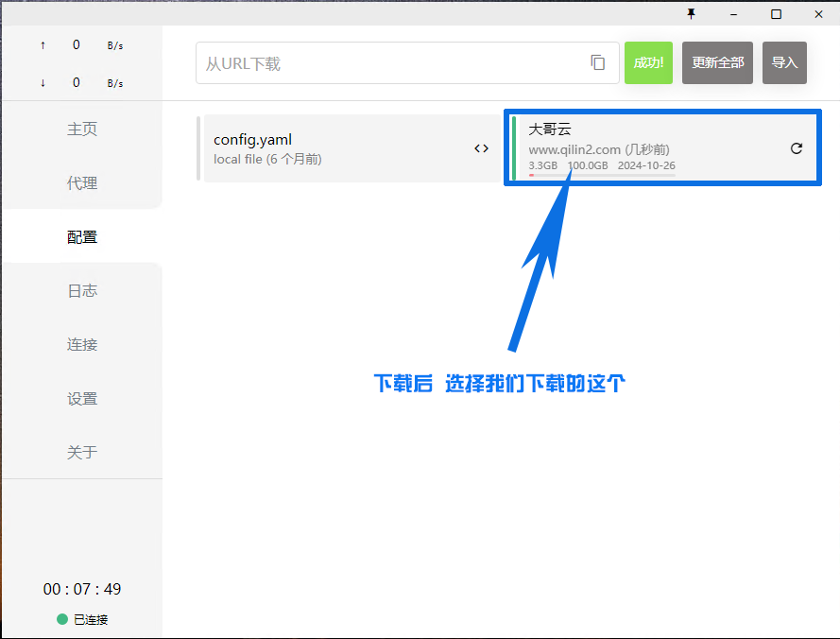Open 设置 settings page

(82, 398)
